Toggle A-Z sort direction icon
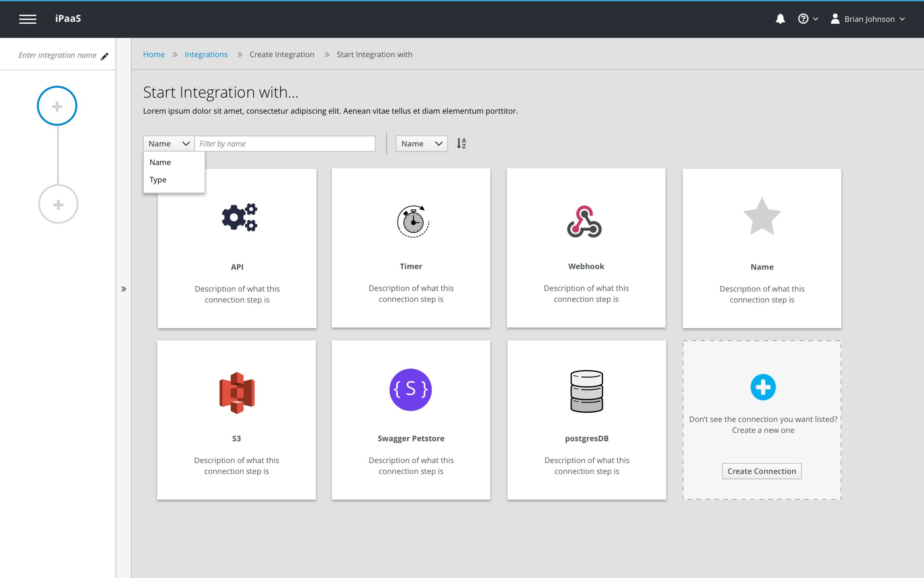Image resolution: width=924 pixels, height=578 pixels. (x=461, y=143)
